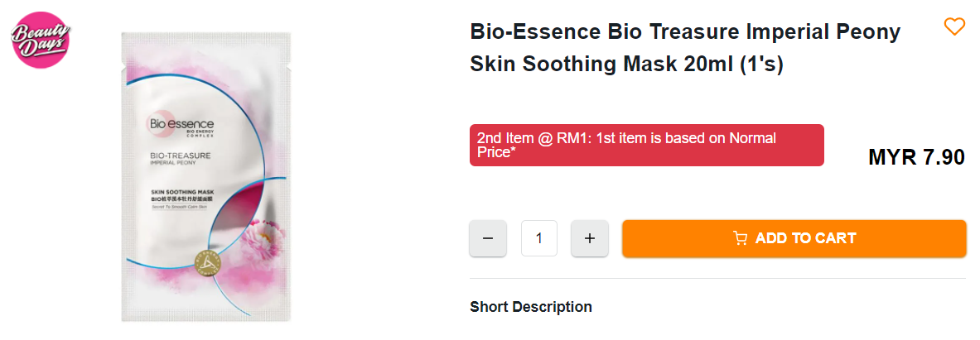
Task: Add product to wishlist with heart icon
Action: tap(954, 27)
